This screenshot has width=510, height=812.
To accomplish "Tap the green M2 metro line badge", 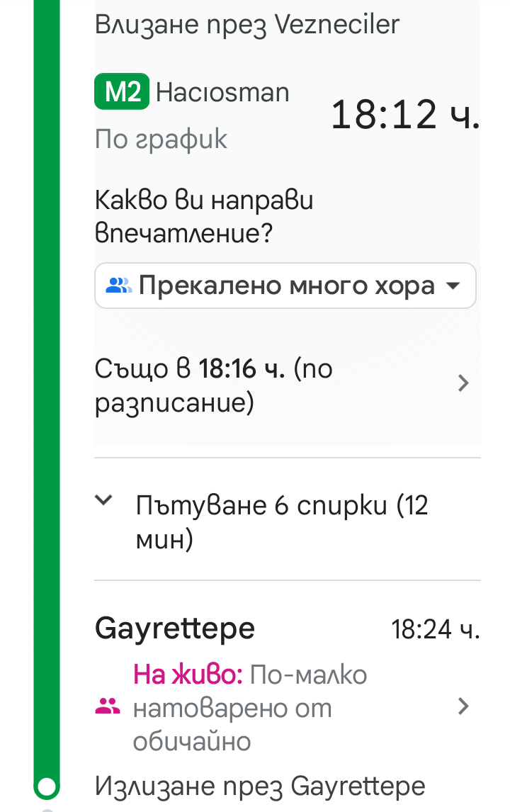I will (121, 93).
